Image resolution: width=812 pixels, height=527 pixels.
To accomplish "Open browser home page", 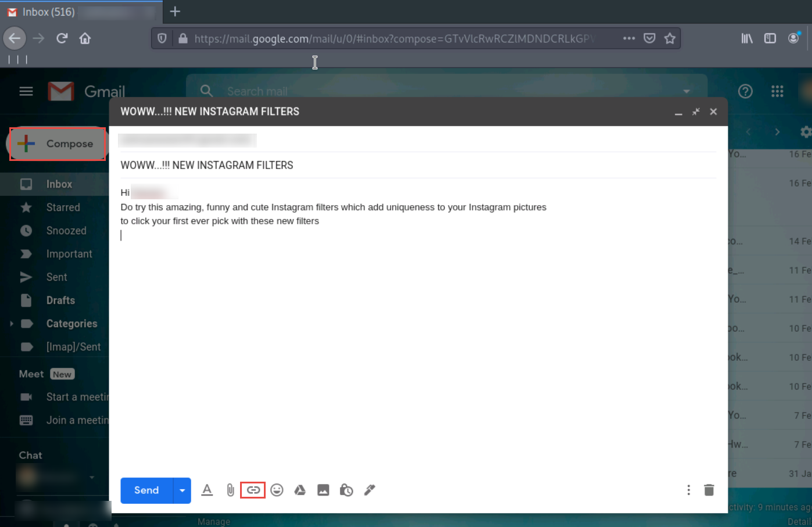I will tap(85, 38).
